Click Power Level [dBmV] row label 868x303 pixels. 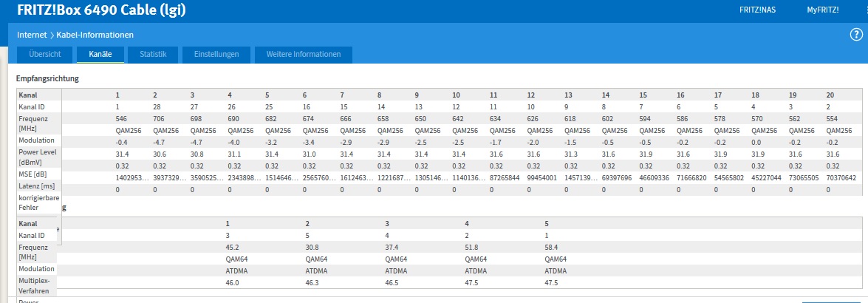pyautogui.click(x=37, y=157)
